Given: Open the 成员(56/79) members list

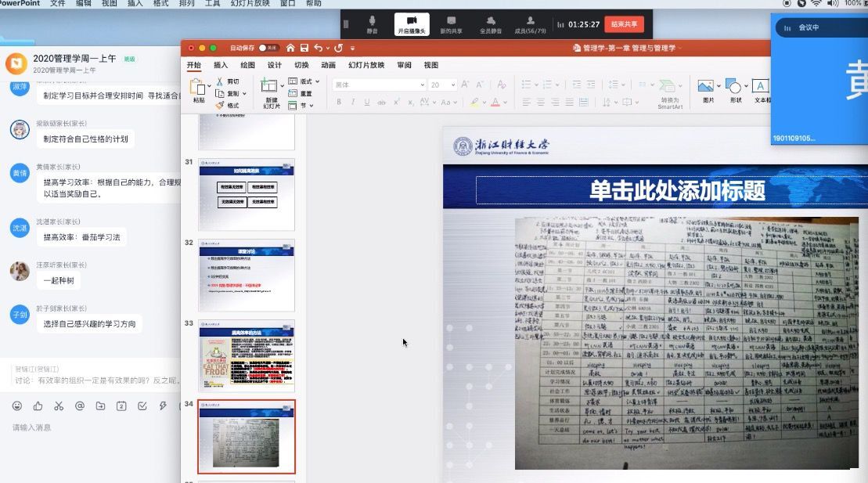Looking at the screenshot, I should pos(530,23).
